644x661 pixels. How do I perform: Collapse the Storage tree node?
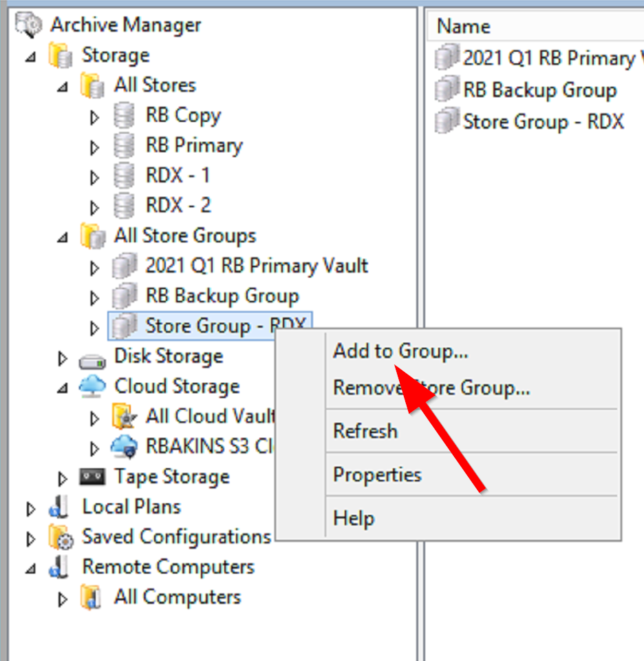pyautogui.click(x=31, y=57)
